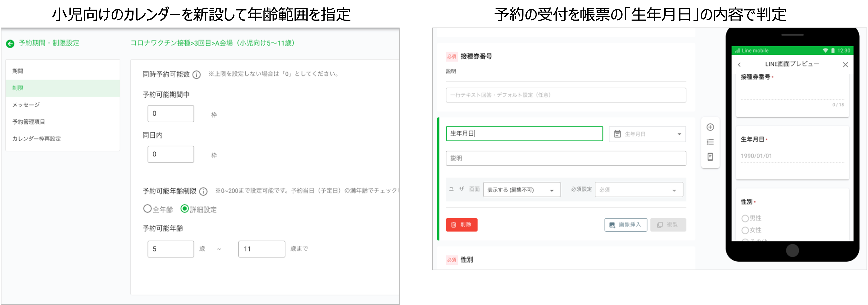Open the 生年月日 field type dropdown
The width and height of the screenshot is (868, 305).
647,134
